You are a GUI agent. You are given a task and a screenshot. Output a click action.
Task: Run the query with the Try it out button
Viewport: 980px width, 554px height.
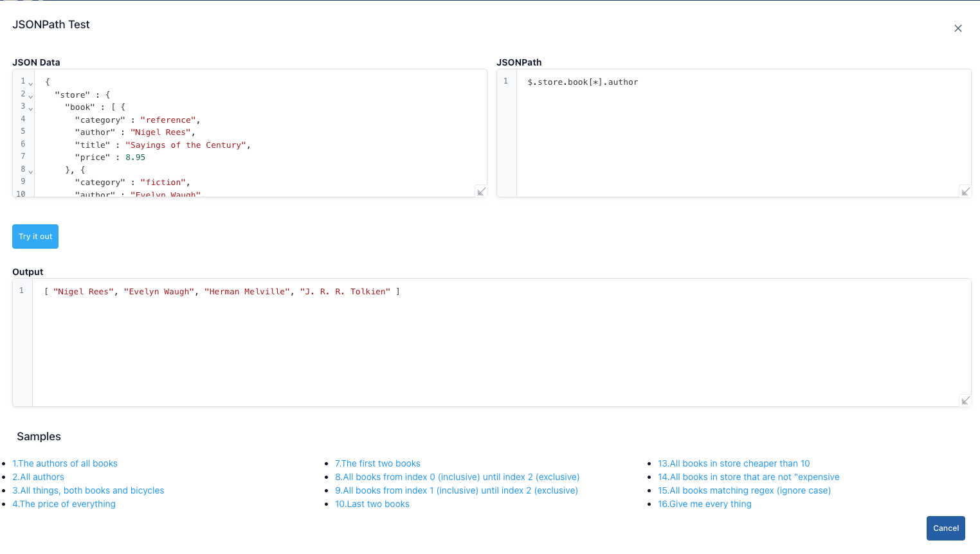point(35,237)
